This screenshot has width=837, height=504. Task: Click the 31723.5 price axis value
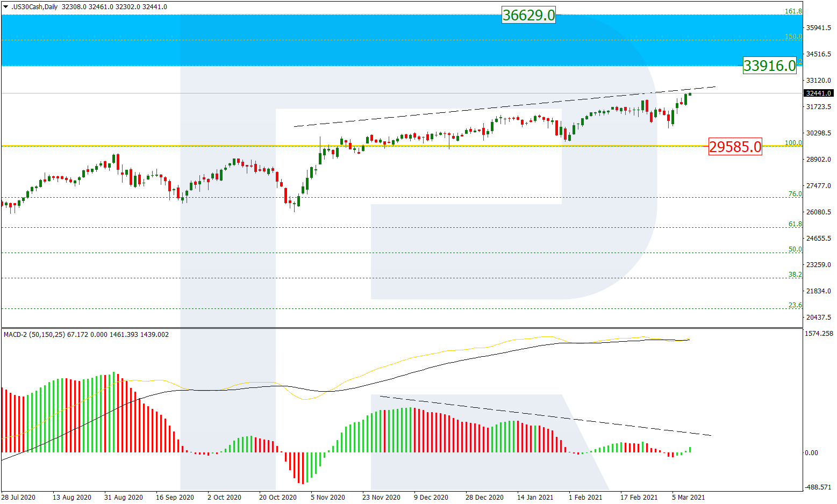pos(818,106)
